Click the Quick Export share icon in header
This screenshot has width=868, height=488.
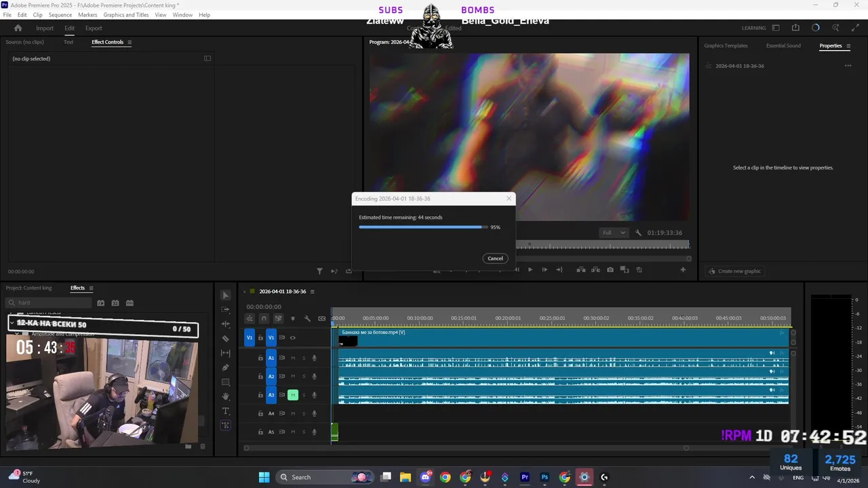pyautogui.click(x=795, y=28)
